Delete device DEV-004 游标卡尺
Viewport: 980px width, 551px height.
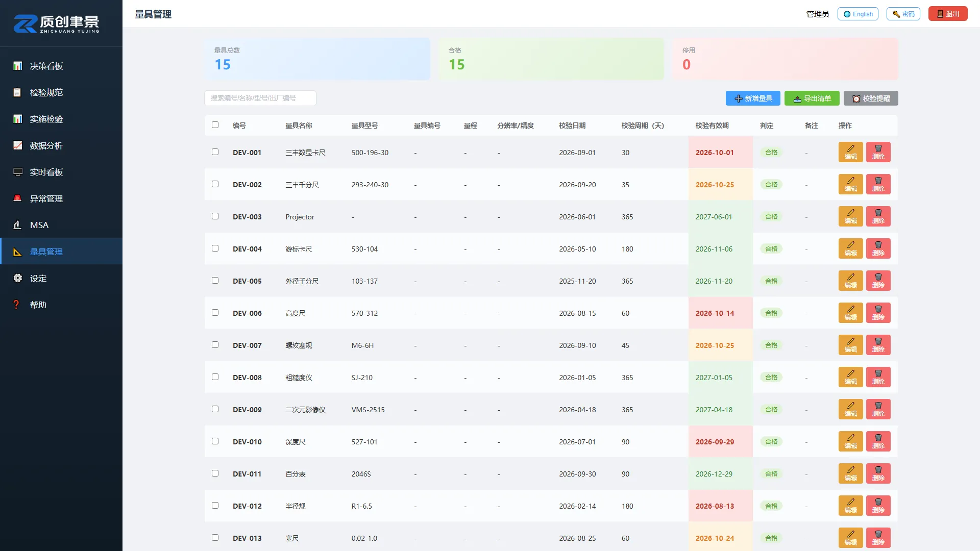tap(878, 248)
